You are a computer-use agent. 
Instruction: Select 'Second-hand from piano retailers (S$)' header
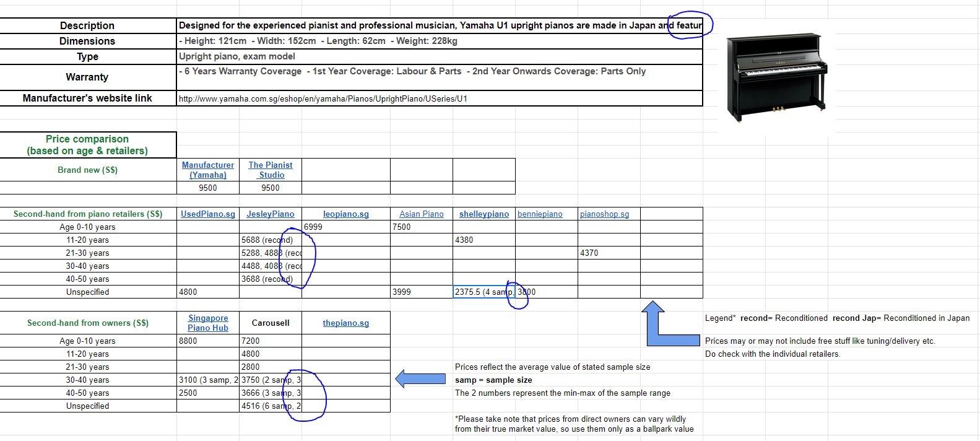click(x=88, y=214)
